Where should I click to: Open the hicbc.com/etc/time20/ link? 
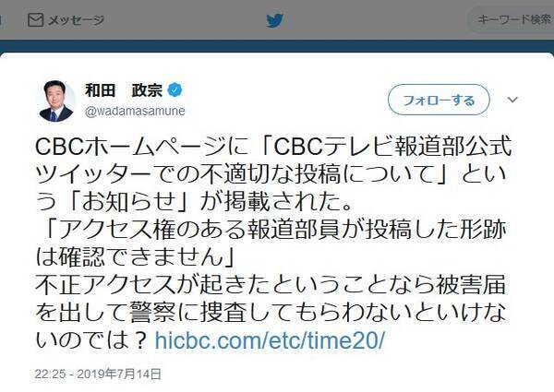point(270,340)
